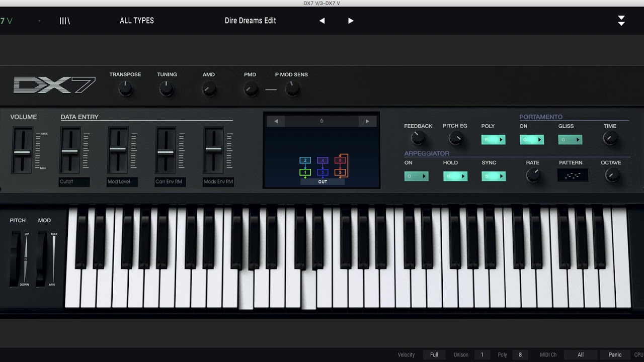Click the Arpeggiator RATE knob
The image size is (644, 362).
coord(533,175)
